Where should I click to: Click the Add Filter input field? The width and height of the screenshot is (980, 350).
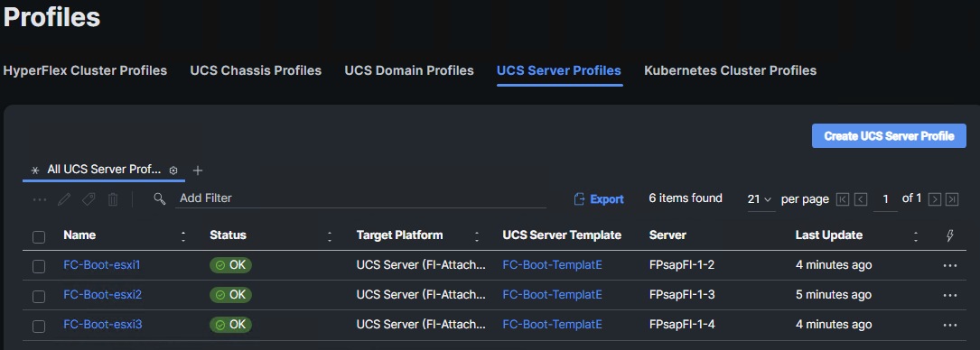point(360,198)
